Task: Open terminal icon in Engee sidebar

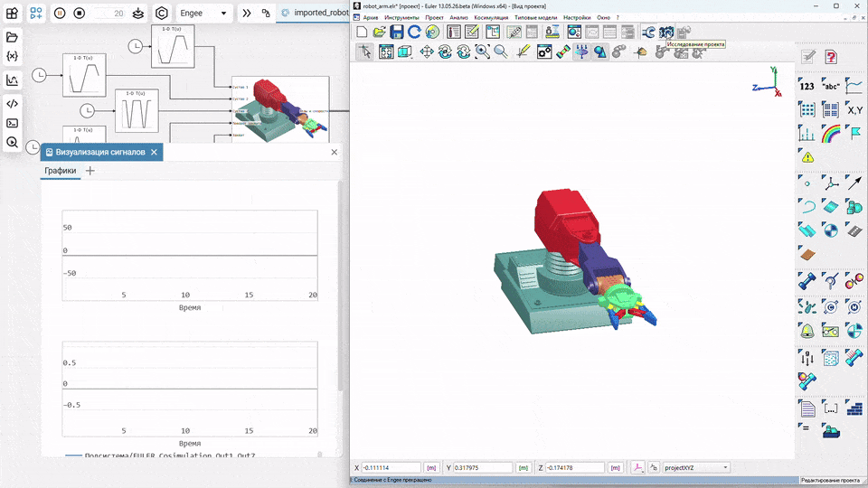Action: tap(12, 123)
